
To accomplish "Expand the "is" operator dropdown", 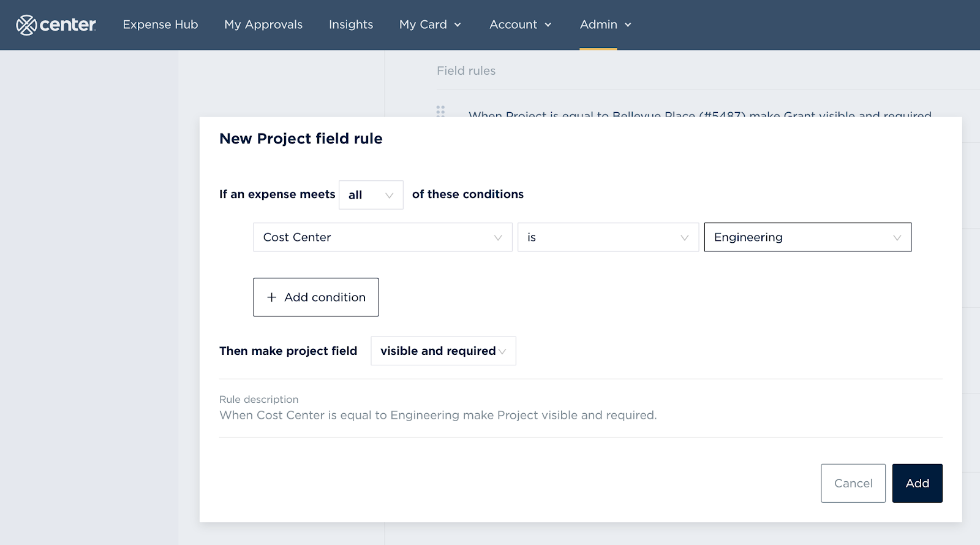I will (x=608, y=237).
